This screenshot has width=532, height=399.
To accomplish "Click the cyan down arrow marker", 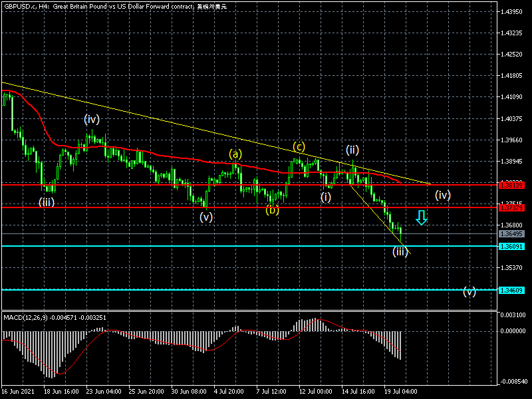I will pyautogui.click(x=421, y=217).
